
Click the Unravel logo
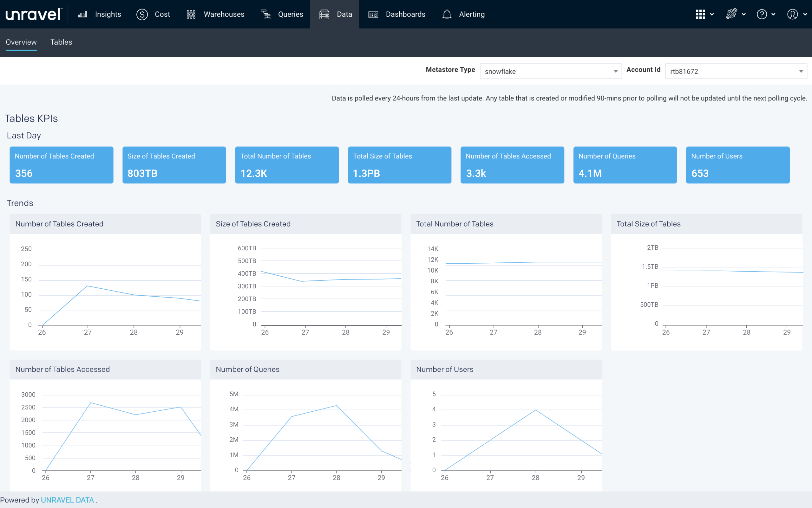tap(34, 14)
